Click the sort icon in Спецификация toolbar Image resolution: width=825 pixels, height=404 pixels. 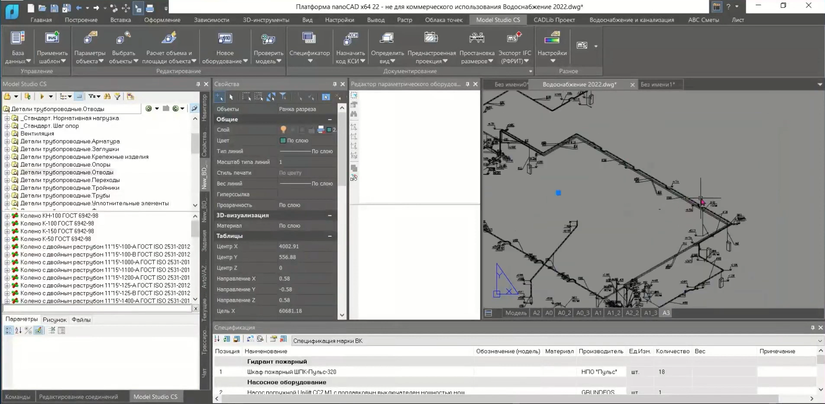217,340
